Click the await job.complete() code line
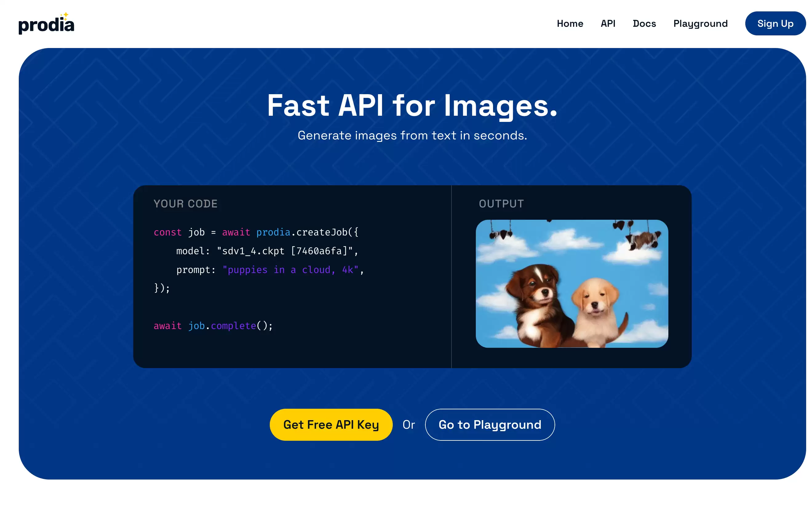The width and height of the screenshot is (812, 506). tap(213, 325)
